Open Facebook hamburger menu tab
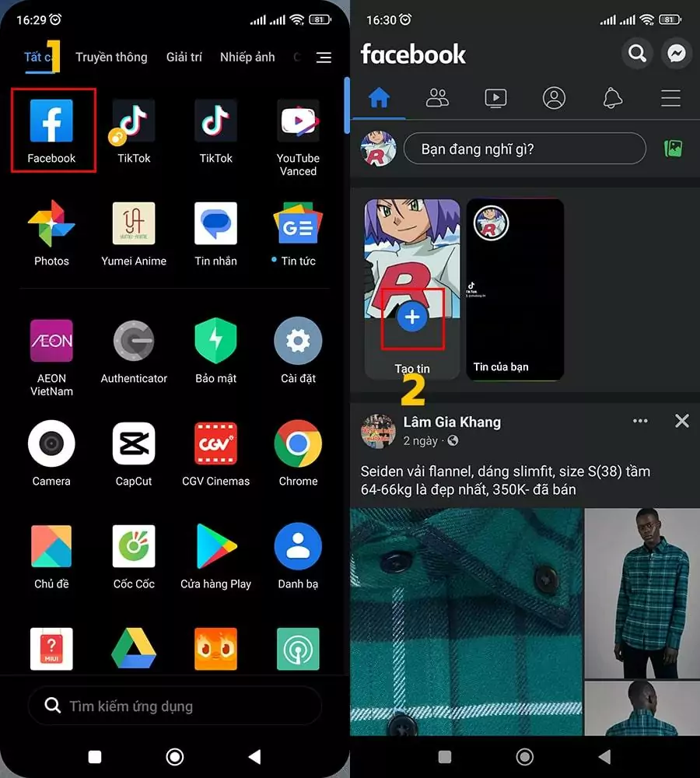The width and height of the screenshot is (700, 778). tap(670, 98)
